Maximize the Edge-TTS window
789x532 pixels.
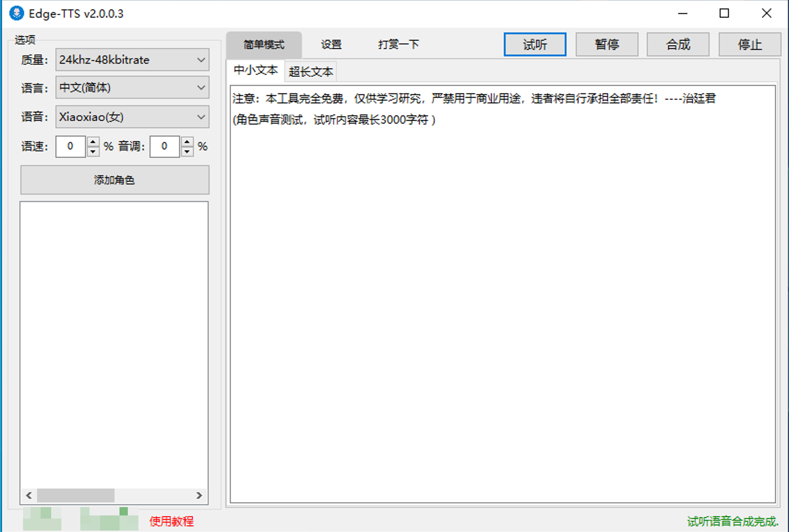pyautogui.click(x=724, y=13)
